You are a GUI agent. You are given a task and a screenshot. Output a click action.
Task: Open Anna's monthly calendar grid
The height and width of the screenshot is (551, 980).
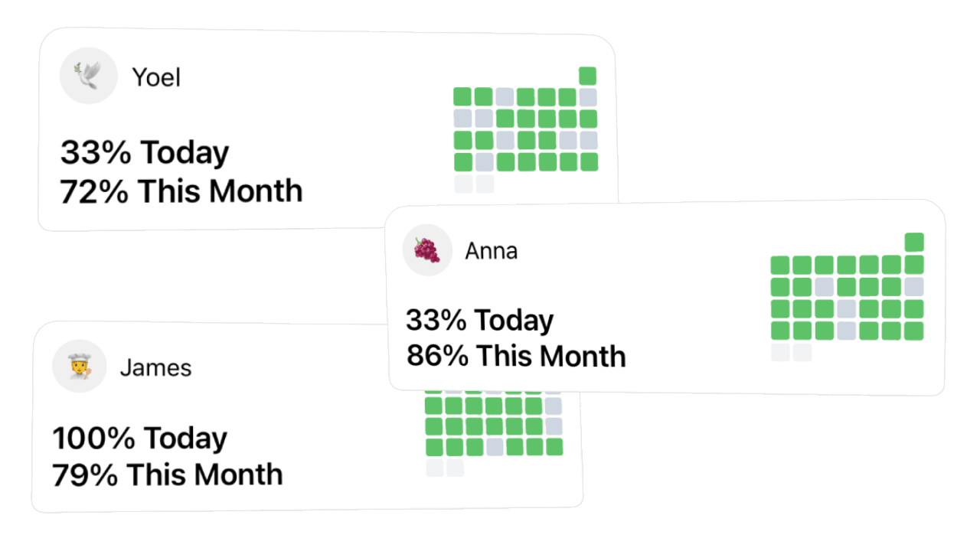[x=848, y=297]
